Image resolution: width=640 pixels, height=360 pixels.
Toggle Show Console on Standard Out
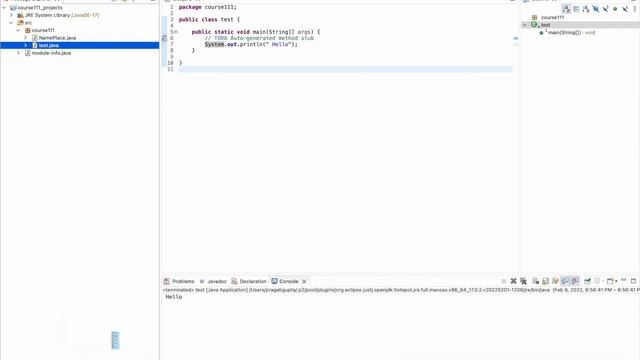pos(565,281)
